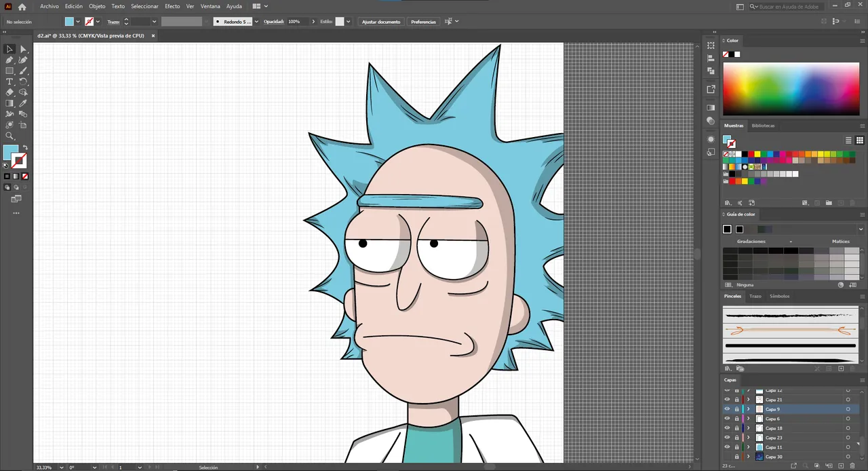Open the Objeto menu
This screenshot has height=471, width=868.
click(97, 6)
